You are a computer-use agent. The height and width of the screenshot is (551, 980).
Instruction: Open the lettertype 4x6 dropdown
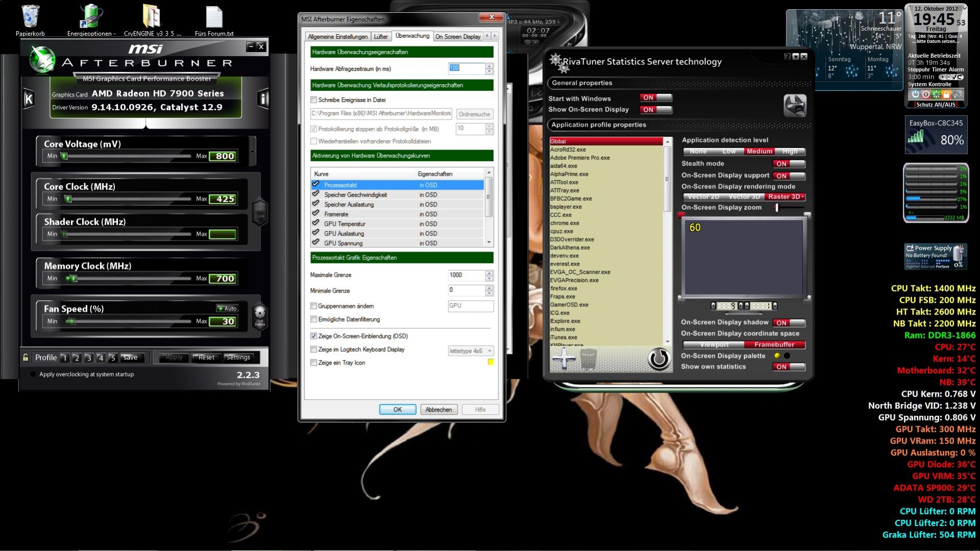click(470, 351)
